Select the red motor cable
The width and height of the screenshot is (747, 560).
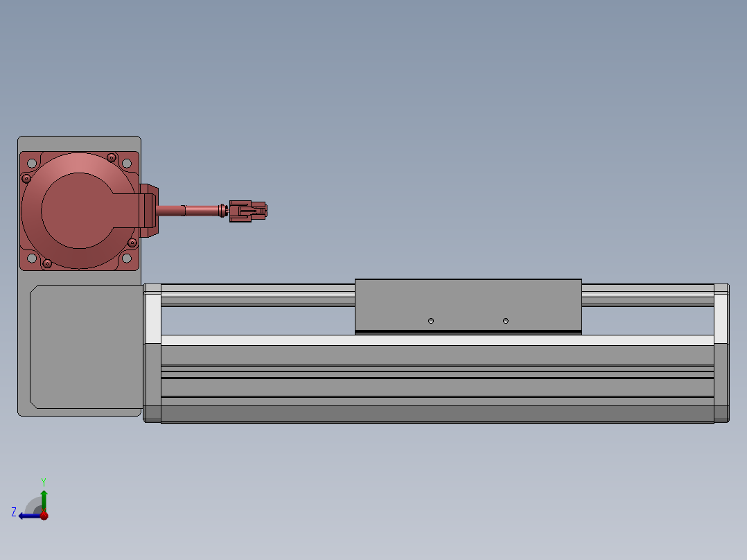pyautogui.click(x=191, y=210)
